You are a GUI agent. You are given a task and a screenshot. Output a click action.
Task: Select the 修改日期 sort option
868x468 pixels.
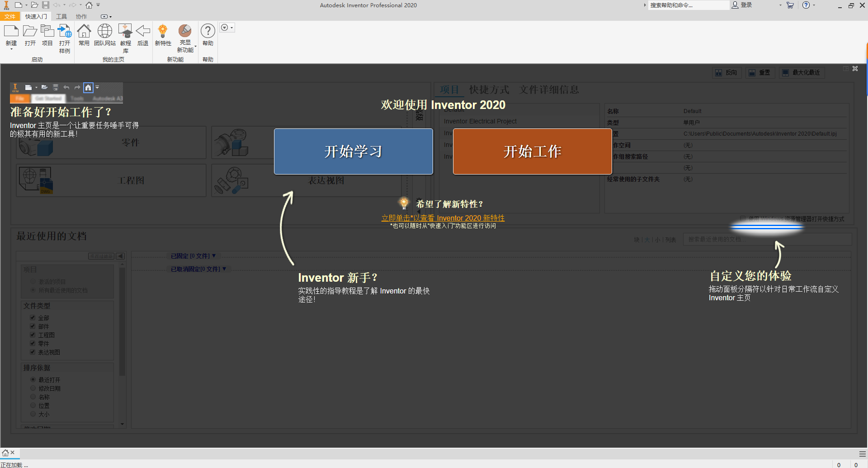[x=33, y=388]
